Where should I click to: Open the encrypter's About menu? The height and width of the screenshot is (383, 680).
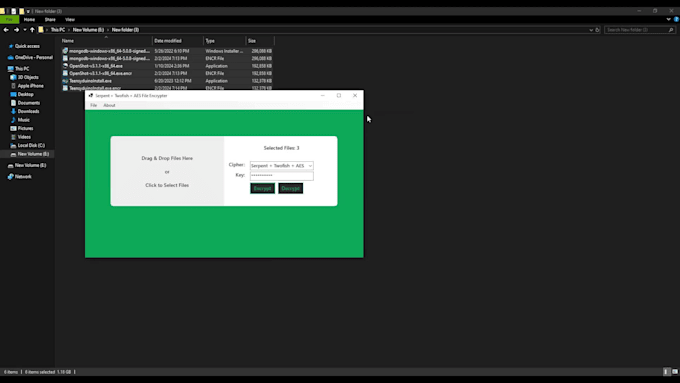[x=109, y=105]
